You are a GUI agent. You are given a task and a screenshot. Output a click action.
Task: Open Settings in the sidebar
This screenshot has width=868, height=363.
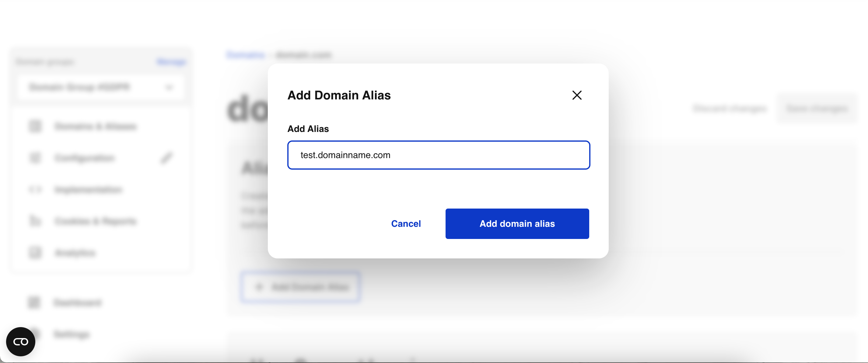72,334
